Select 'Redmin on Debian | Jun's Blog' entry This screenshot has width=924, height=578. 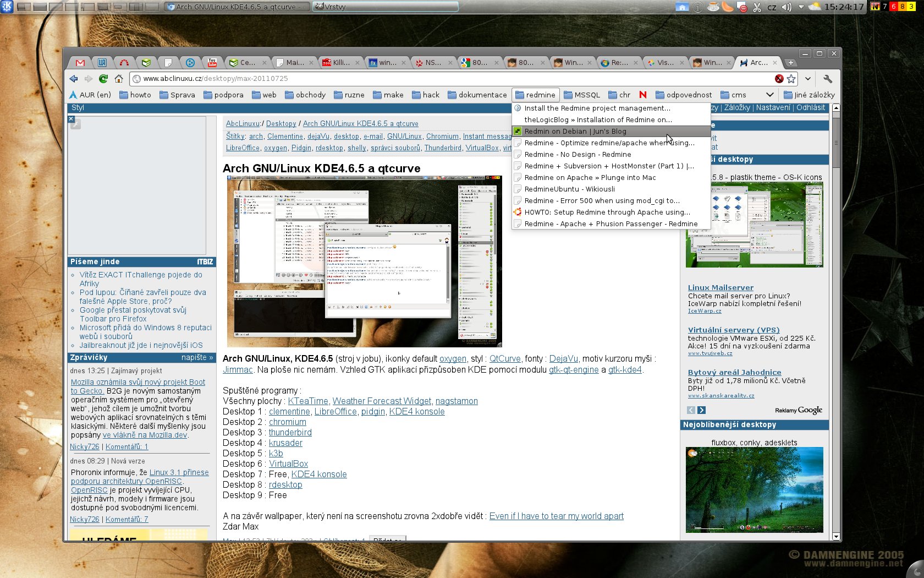pos(610,131)
